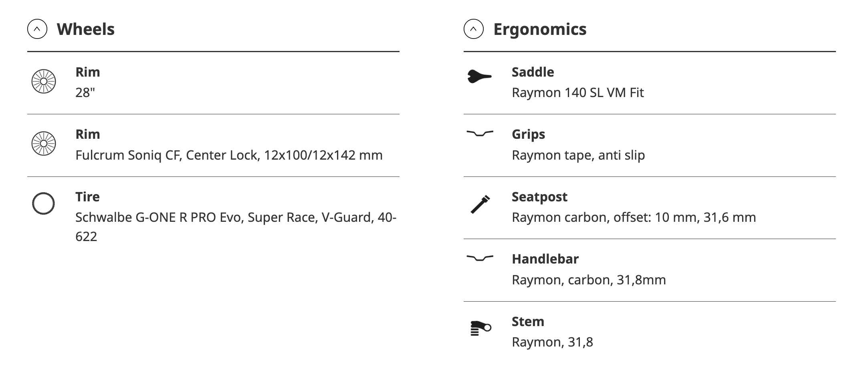Click the tire ring icon
This screenshot has width=868, height=369.
tap(43, 204)
